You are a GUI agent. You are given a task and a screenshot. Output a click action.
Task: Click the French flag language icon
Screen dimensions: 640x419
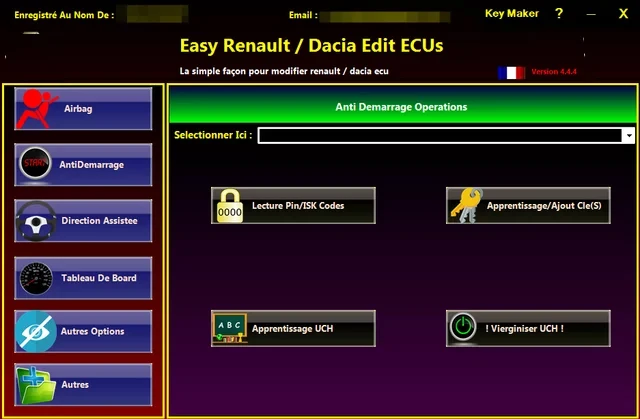pos(511,73)
